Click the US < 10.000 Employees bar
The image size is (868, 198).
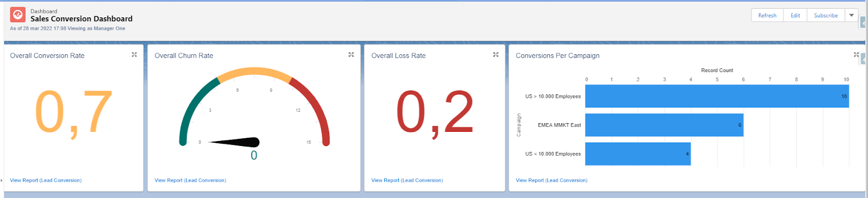coord(638,154)
